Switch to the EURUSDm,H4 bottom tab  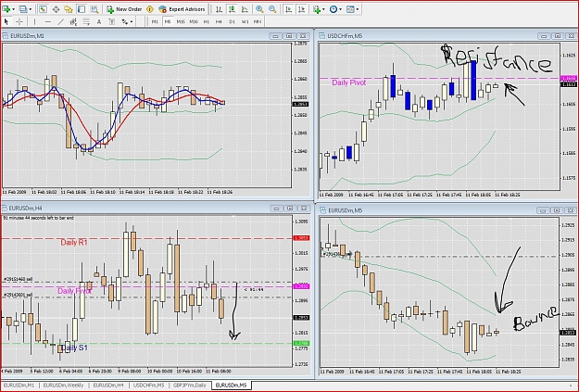pyautogui.click(x=108, y=386)
